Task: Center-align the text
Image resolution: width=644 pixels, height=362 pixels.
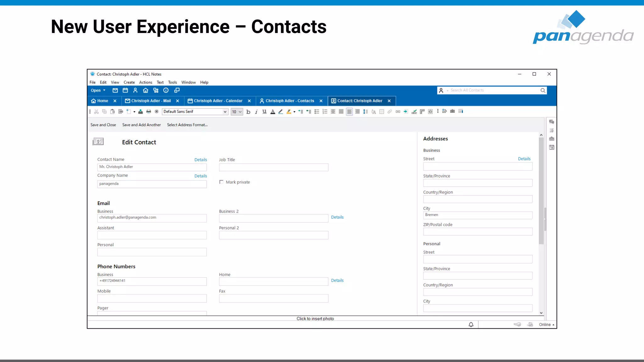Action: [x=333, y=112]
